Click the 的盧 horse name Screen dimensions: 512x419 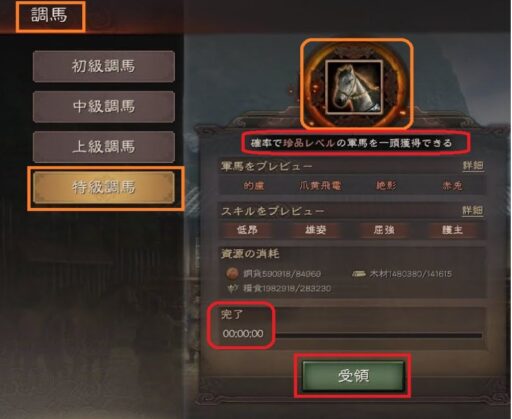click(254, 186)
